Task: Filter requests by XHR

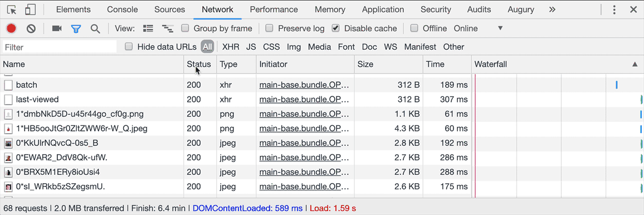Action: coord(231,47)
